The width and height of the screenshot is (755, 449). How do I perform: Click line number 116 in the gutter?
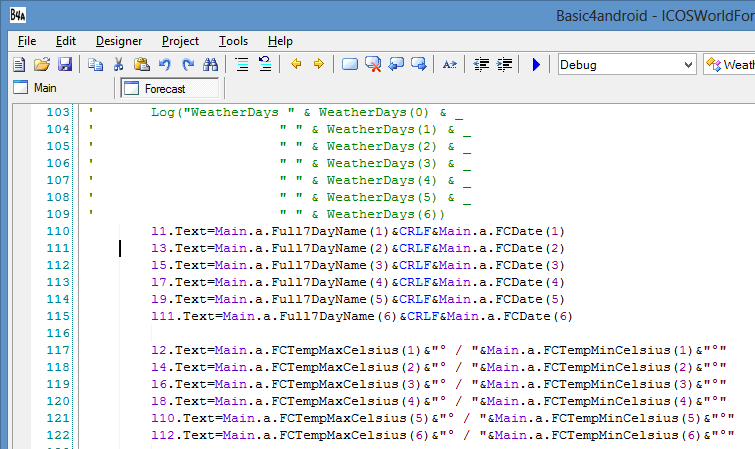tap(58, 333)
